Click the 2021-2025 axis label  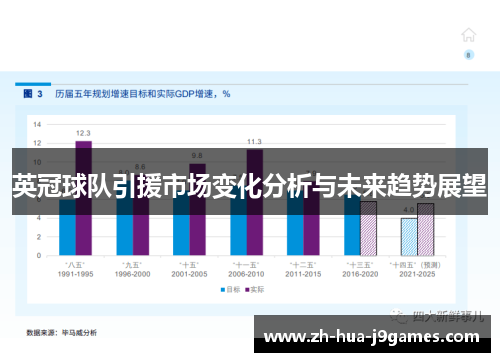(x=417, y=274)
